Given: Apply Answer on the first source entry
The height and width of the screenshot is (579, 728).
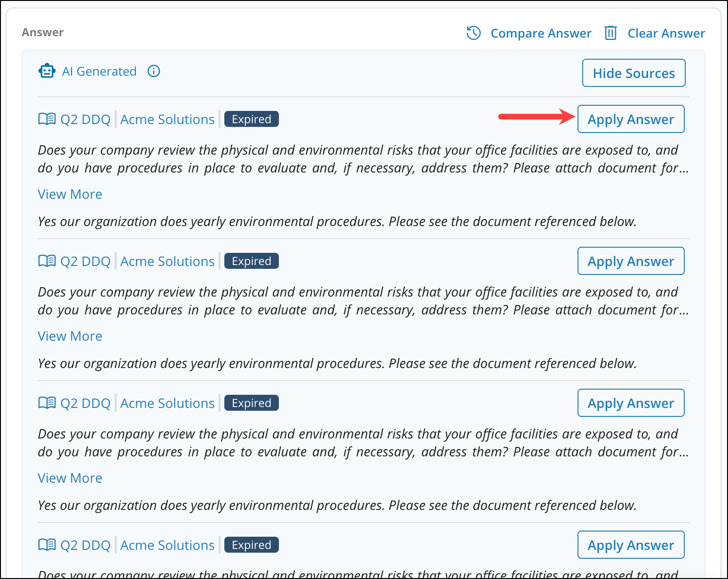Looking at the screenshot, I should pyautogui.click(x=631, y=119).
